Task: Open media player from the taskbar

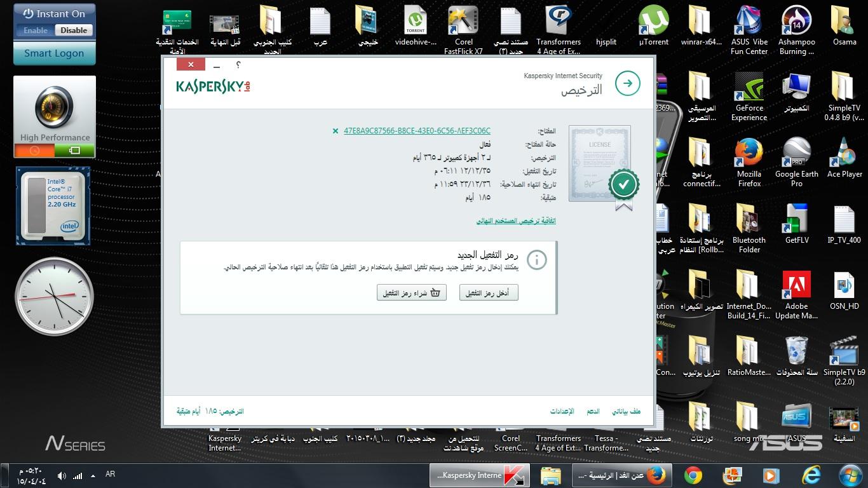Action: [x=770, y=475]
